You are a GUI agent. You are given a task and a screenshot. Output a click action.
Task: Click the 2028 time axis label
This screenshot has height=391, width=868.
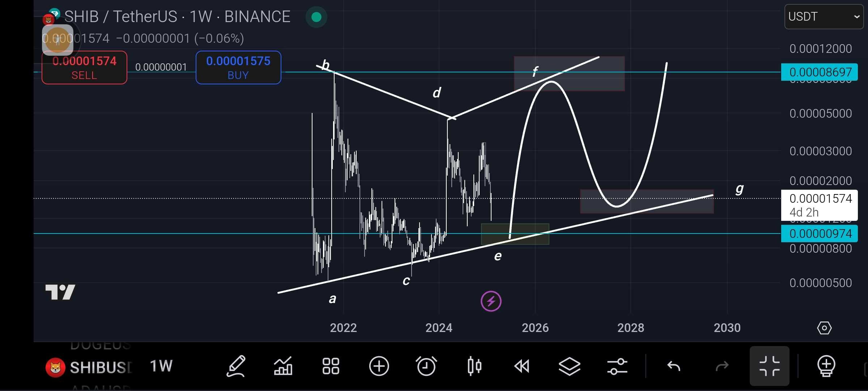[x=631, y=328]
